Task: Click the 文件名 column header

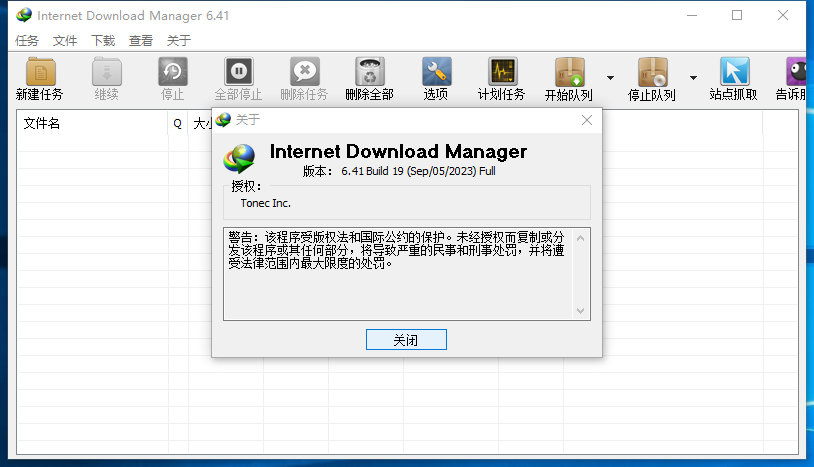Action: (x=92, y=123)
